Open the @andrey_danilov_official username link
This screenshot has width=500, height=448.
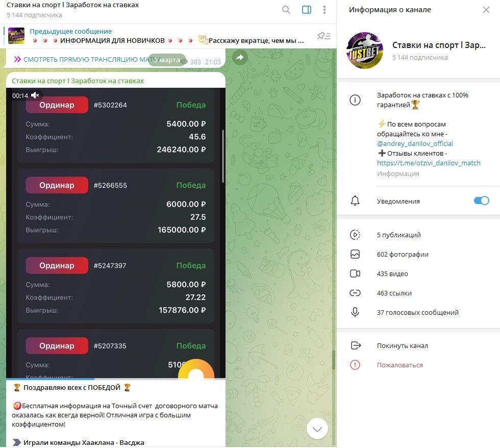click(415, 143)
